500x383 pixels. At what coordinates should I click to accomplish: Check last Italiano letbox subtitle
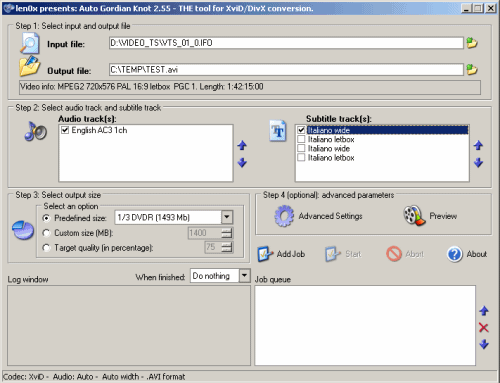[301, 157]
